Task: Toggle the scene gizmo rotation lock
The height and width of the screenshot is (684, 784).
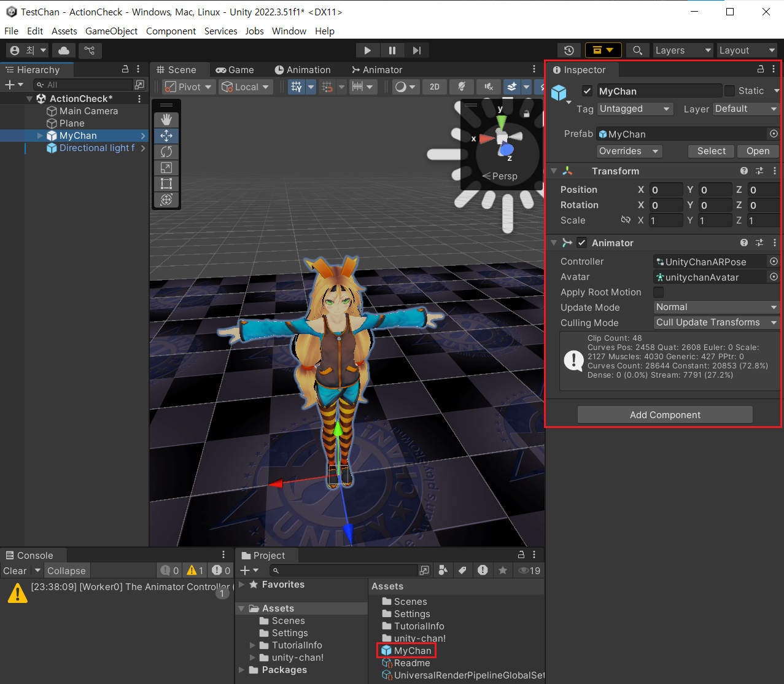Action: (526, 113)
